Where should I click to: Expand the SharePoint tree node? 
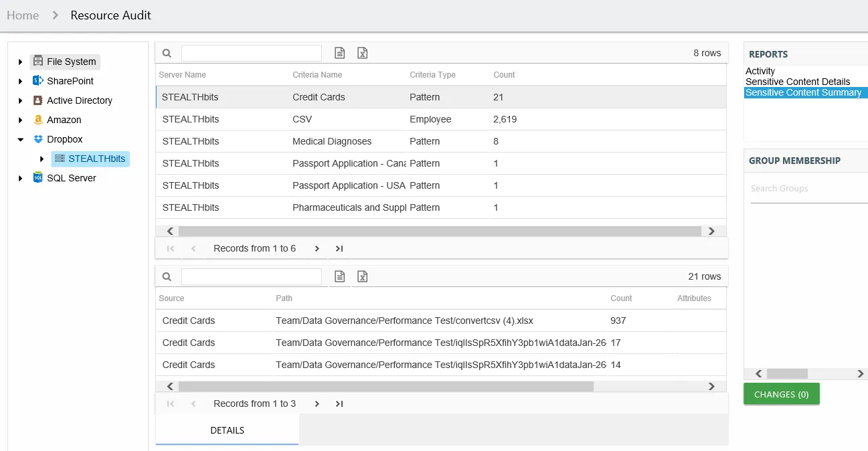(21, 81)
